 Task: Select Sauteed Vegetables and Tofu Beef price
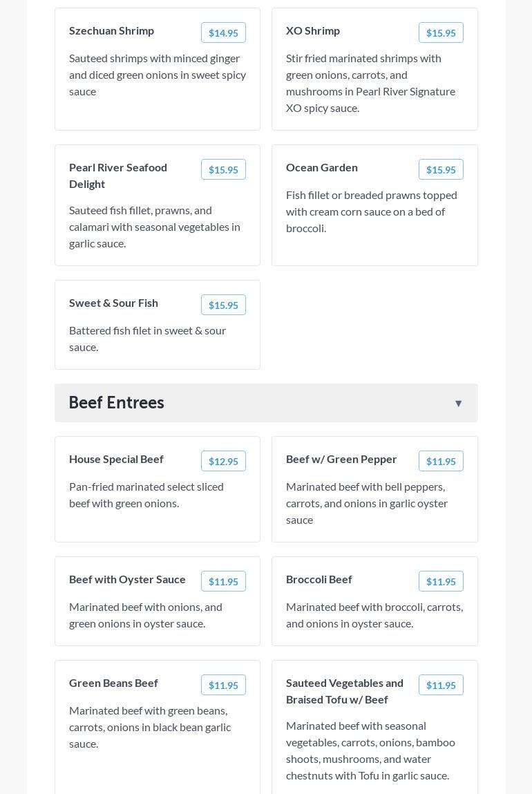(x=441, y=686)
